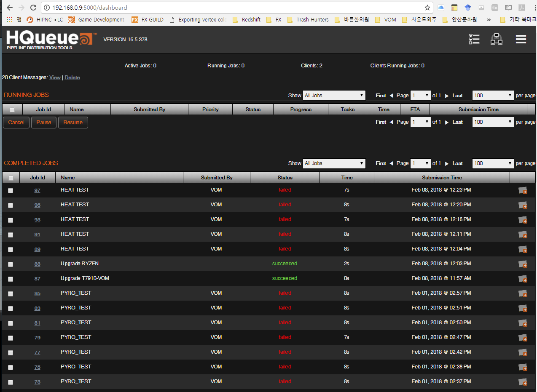This screenshot has width=537, height=392.
Task: Open the Redshift bookmark folder
Action: pos(247,19)
